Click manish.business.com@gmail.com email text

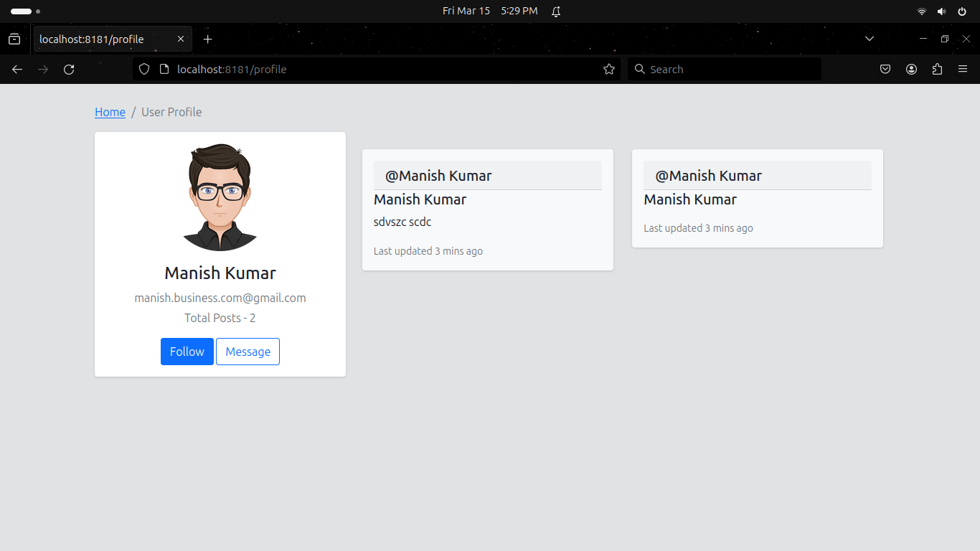tap(220, 298)
